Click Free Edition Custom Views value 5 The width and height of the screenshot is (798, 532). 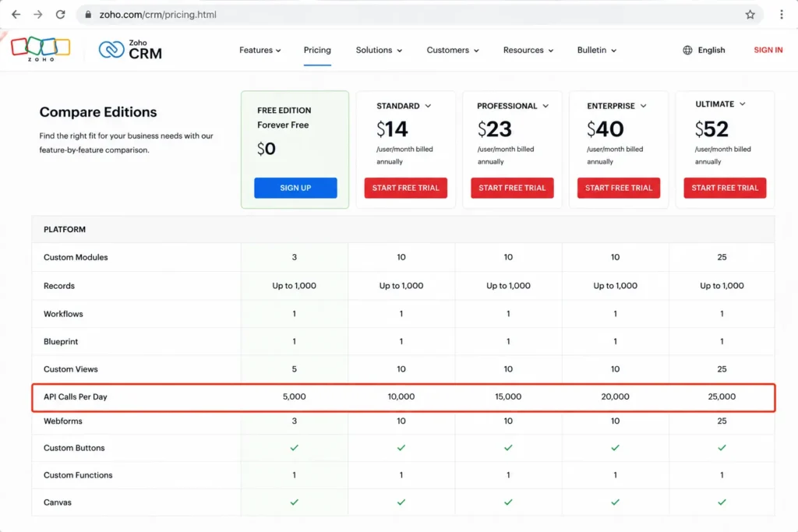294,369
